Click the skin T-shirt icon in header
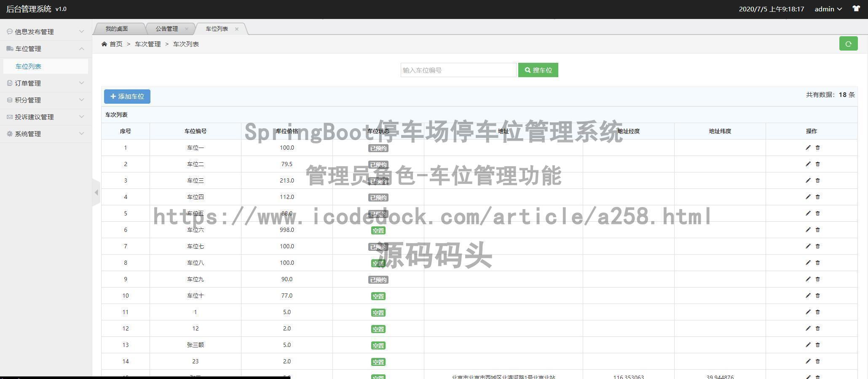Screen dimensions: 868x379 tap(856, 9)
